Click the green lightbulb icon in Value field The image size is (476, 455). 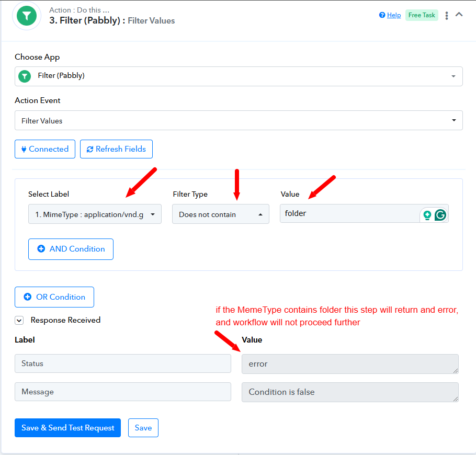(x=427, y=215)
